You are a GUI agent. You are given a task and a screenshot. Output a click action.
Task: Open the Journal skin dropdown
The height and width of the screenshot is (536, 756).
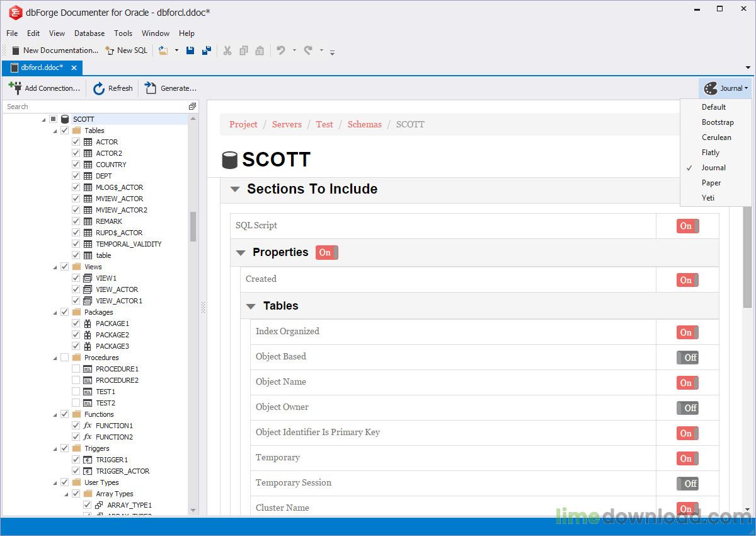[x=726, y=88]
